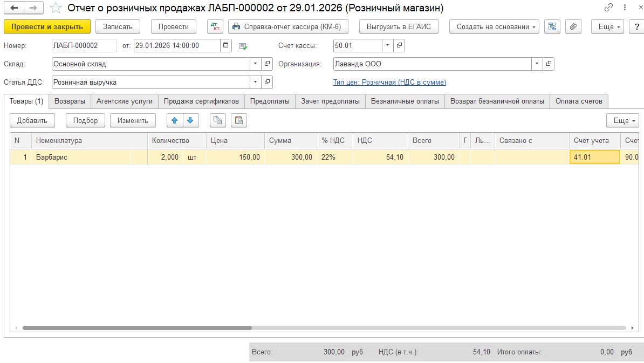Select НДС cell 54,10 in row
The height and width of the screenshot is (363, 644).
pos(380,157)
